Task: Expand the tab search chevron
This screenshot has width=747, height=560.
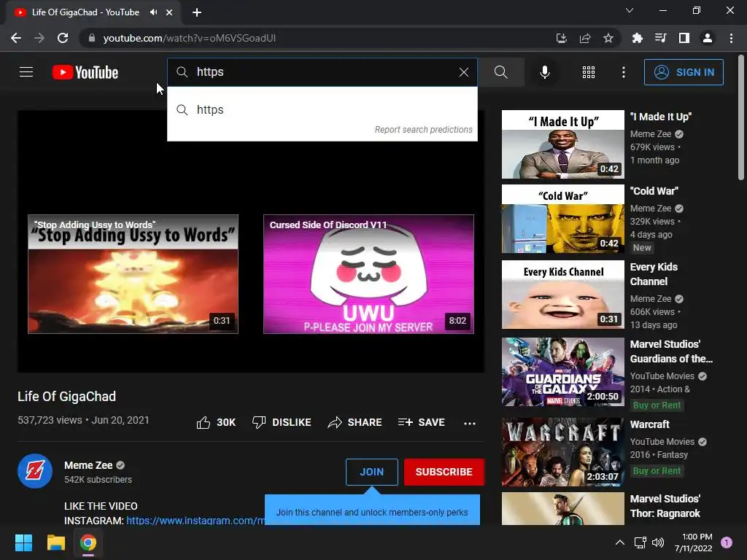Action: (x=630, y=10)
